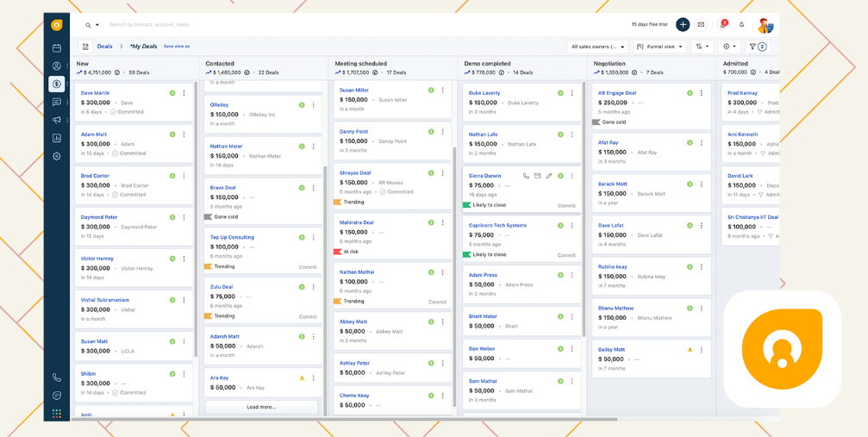Open the chat bubble icon at sidebar bottom

click(57, 396)
